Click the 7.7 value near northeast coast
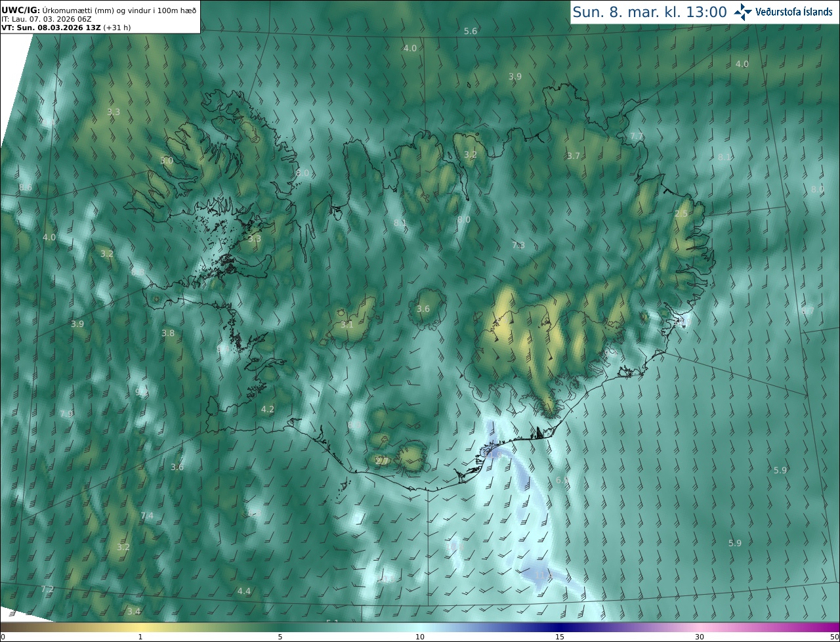Image resolution: width=840 pixels, height=642 pixels. pyautogui.click(x=637, y=137)
